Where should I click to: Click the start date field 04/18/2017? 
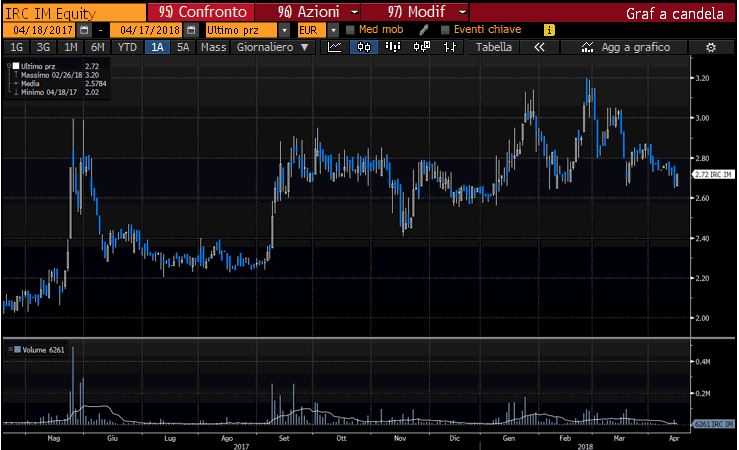(40, 30)
